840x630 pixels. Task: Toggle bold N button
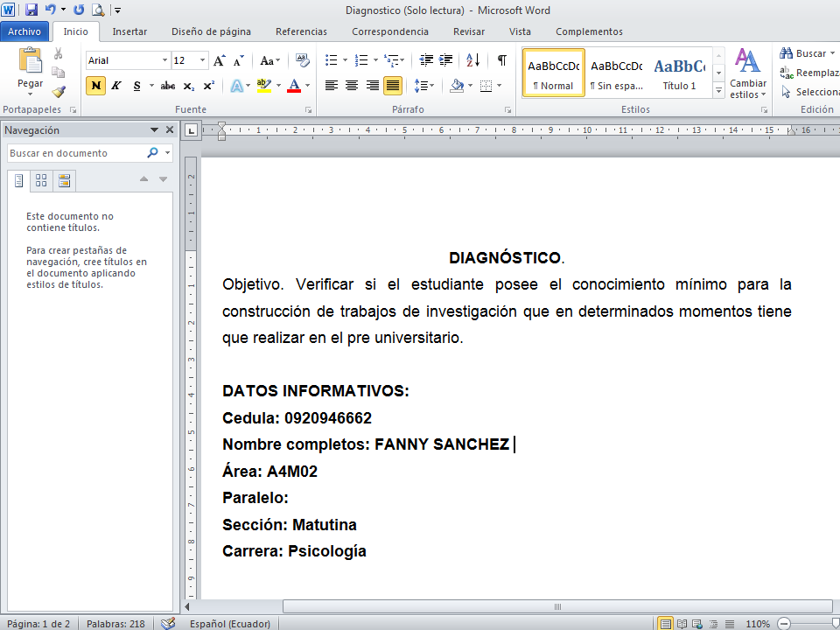(x=96, y=86)
